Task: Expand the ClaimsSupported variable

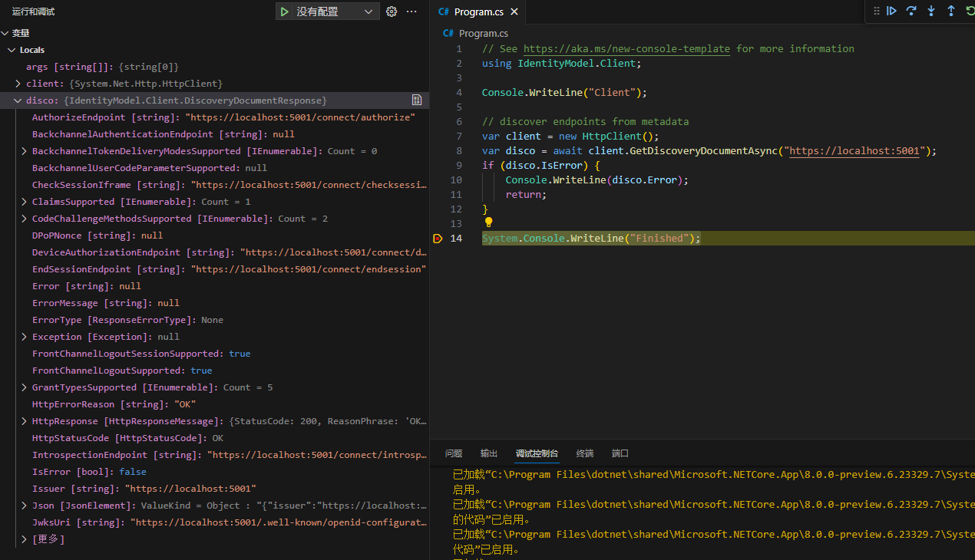Action: tap(25, 202)
